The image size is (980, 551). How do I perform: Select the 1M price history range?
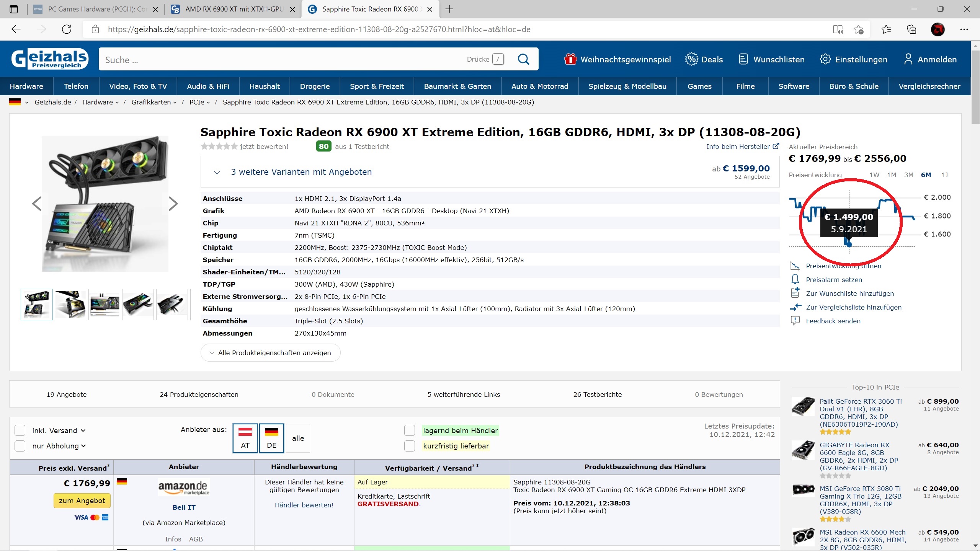[x=892, y=175]
